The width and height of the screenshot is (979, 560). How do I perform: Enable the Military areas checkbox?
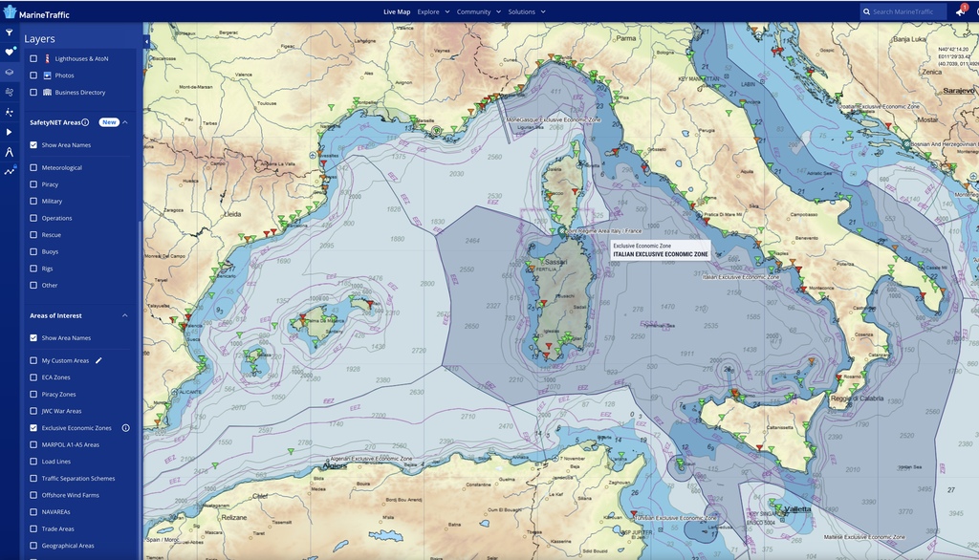coord(33,202)
